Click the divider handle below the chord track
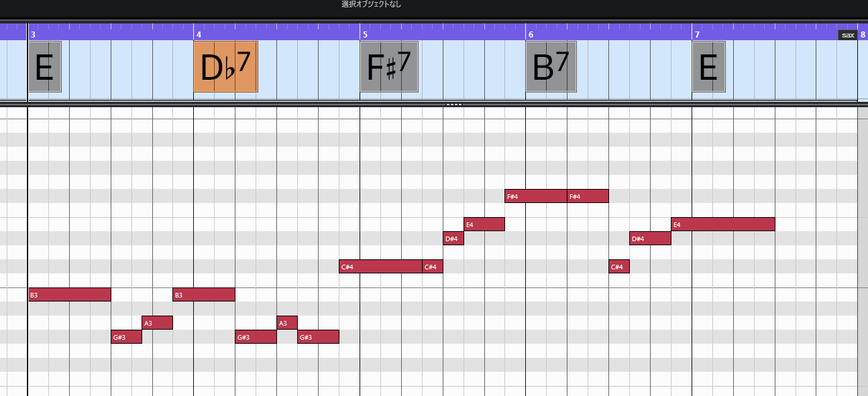Screen dimensions: 868x396 454,105
